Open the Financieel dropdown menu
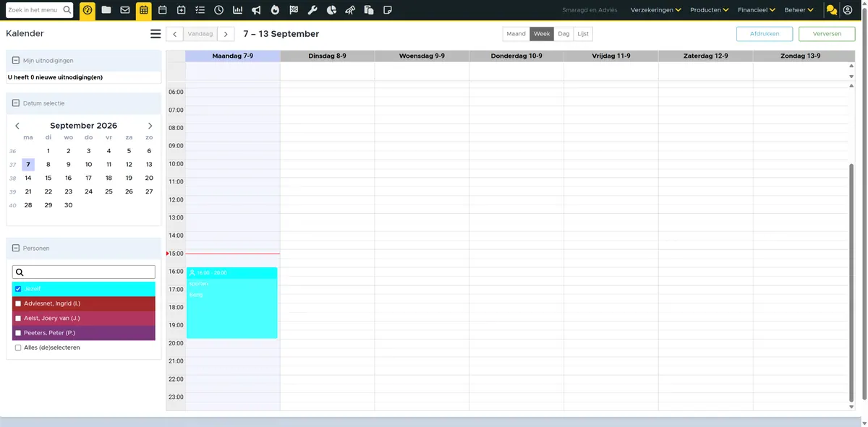 pyautogui.click(x=757, y=10)
